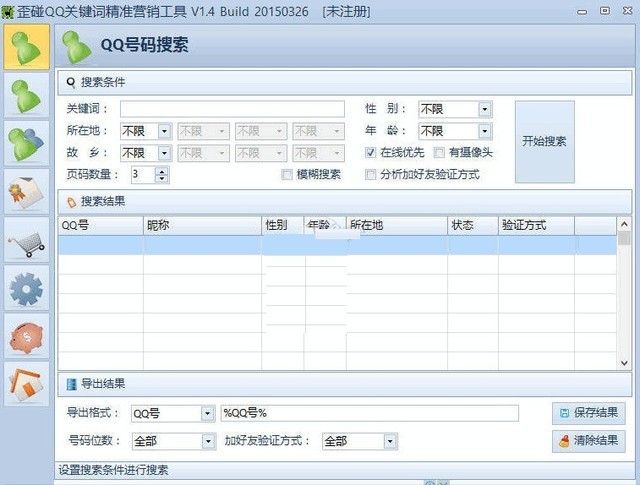Enable 分析加好友验证方式 checkbox
Image resolution: width=640 pixels, height=485 pixels.
[x=370, y=175]
